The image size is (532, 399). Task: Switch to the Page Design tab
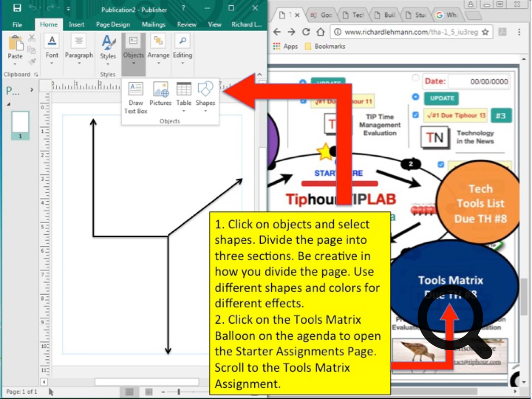click(x=113, y=25)
